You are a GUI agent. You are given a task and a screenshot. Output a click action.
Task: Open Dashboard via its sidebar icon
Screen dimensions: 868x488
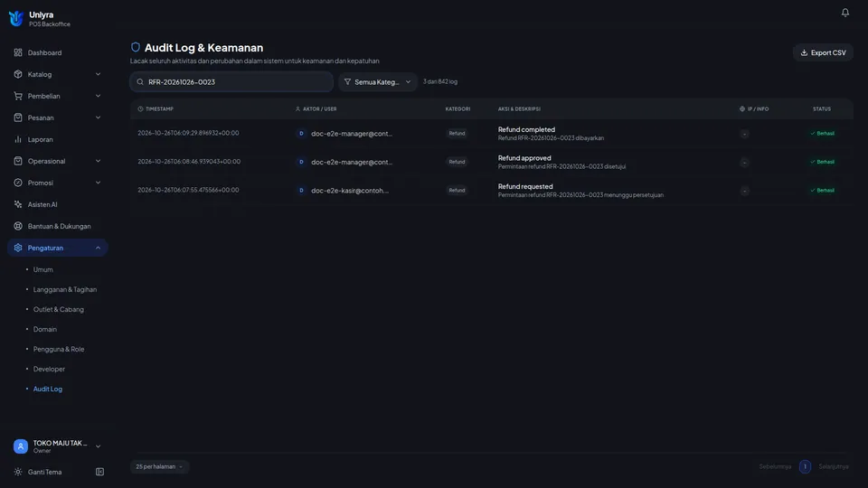pyautogui.click(x=18, y=52)
